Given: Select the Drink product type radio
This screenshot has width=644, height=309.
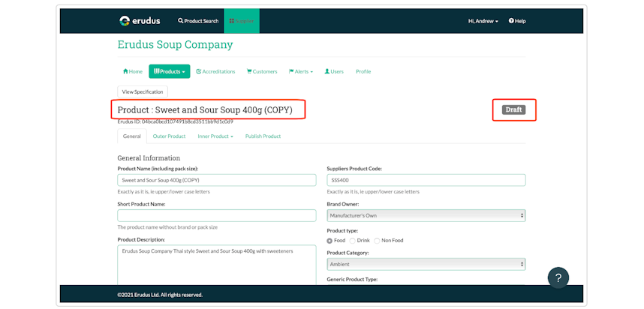Looking at the screenshot, I should (x=352, y=241).
